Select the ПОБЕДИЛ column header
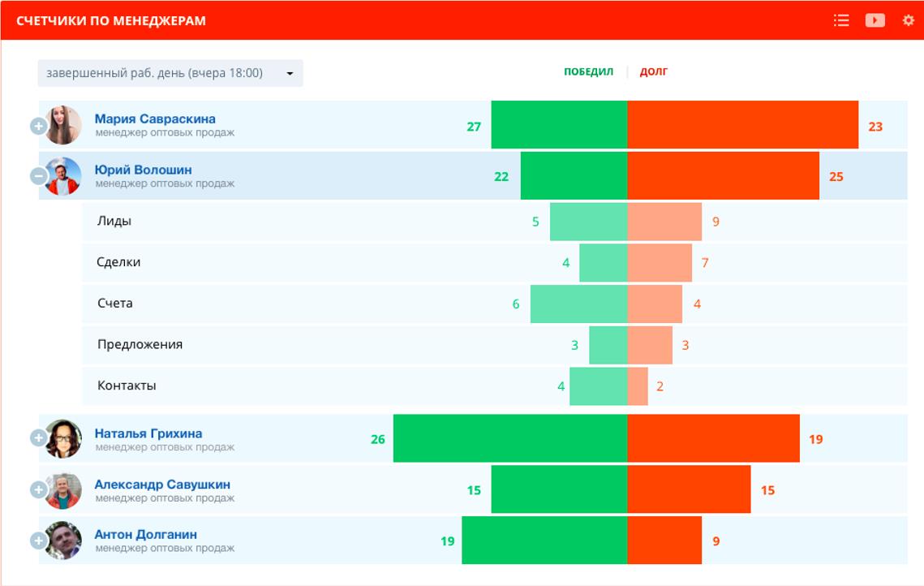Viewport: 924px width, 586px height. (x=588, y=71)
